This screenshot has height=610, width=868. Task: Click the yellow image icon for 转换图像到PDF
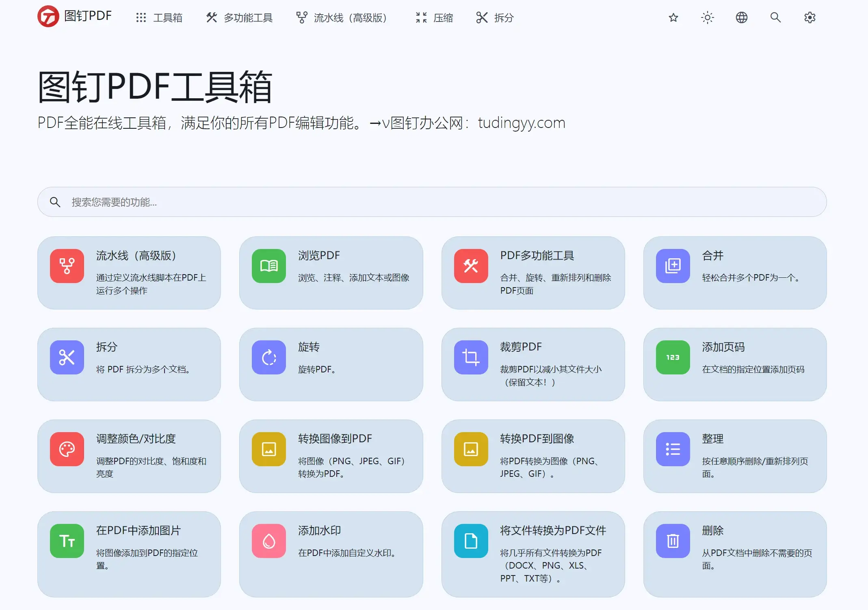pos(269,449)
